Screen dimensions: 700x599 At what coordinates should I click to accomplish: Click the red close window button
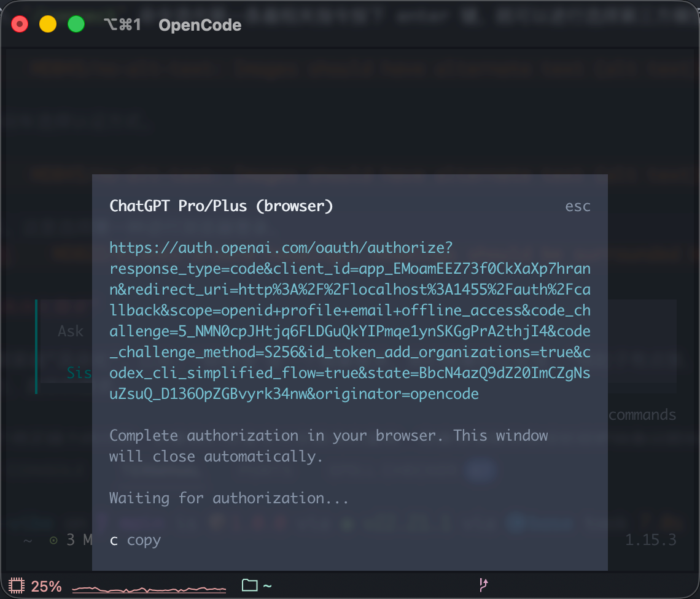tap(20, 24)
